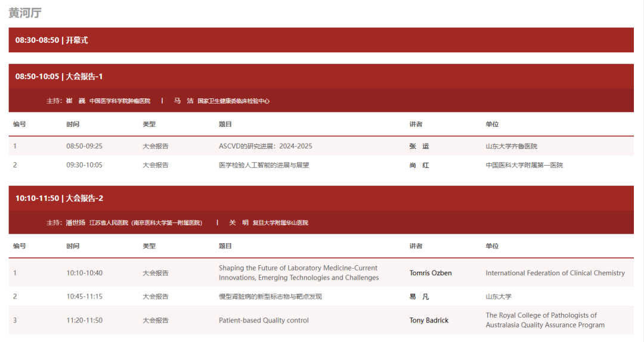Click affiliation 中国医科大学附属第一医院
The height and width of the screenshot is (342, 644).
coord(524,165)
